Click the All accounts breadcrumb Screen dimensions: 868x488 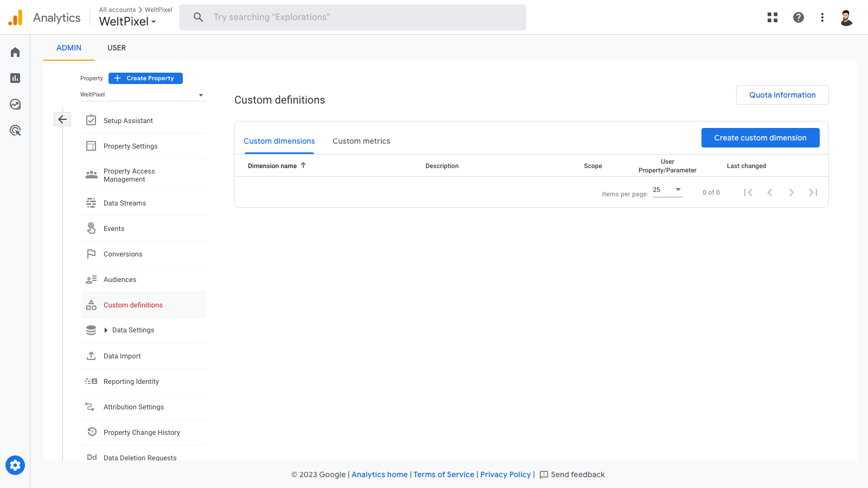point(117,10)
